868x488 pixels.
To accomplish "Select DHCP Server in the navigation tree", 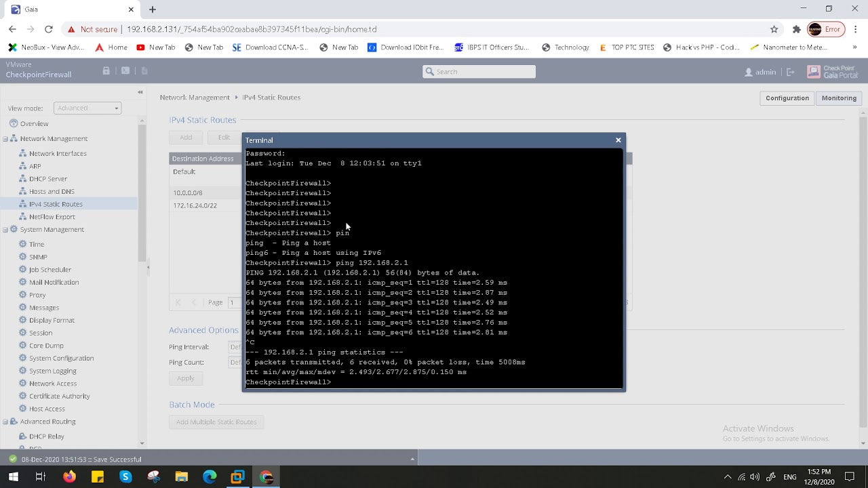I will pyautogui.click(x=48, y=179).
